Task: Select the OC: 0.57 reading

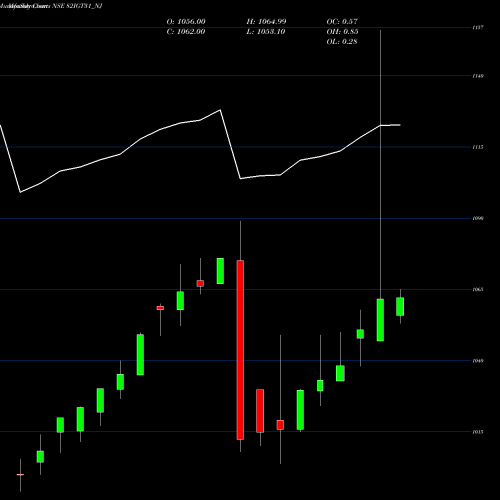Action: [342, 22]
